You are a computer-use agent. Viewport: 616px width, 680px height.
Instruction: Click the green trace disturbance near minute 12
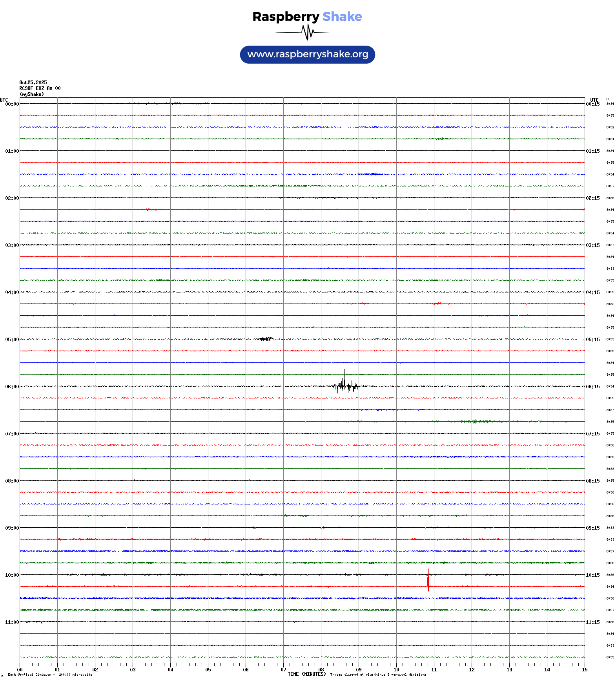click(x=476, y=421)
